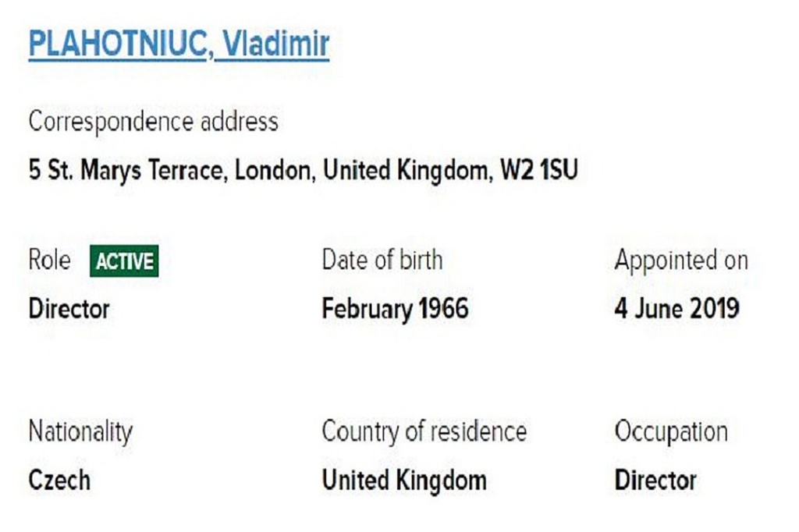Click the 4 June 2019 appointment date
Image resolution: width=799 pixels, height=532 pixels.
(x=676, y=309)
